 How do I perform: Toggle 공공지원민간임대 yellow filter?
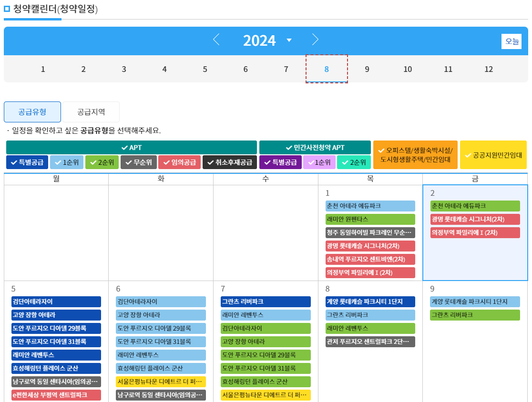click(x=493, y=155)
